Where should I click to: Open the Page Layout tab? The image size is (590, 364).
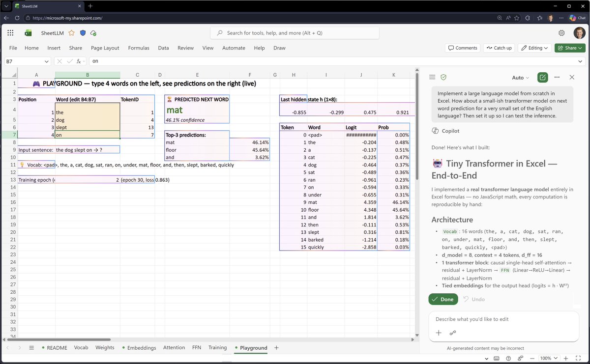point(105,48)
